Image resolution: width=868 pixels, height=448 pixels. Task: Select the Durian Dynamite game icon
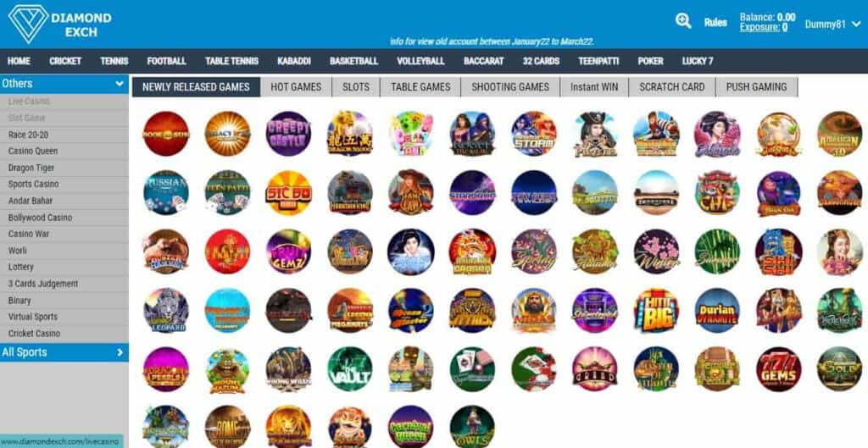pyautogui.click(x=717, y=311)
